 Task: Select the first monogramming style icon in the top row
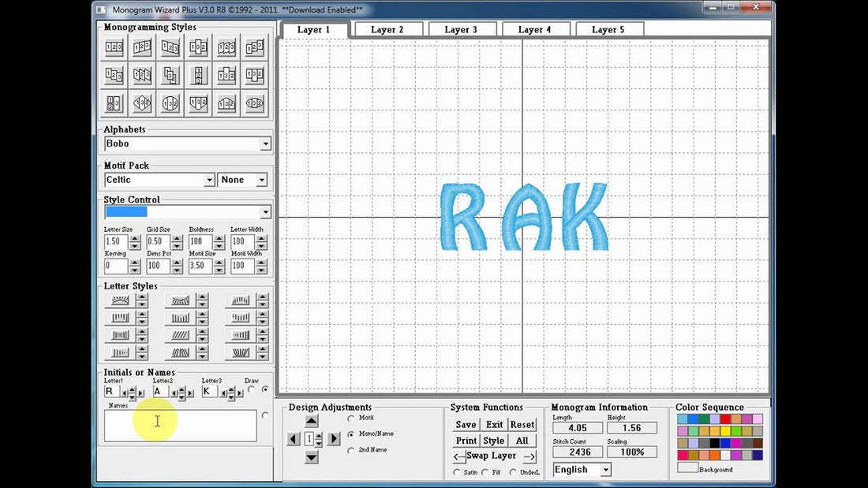pyautogui.click(x=114, y=48)
